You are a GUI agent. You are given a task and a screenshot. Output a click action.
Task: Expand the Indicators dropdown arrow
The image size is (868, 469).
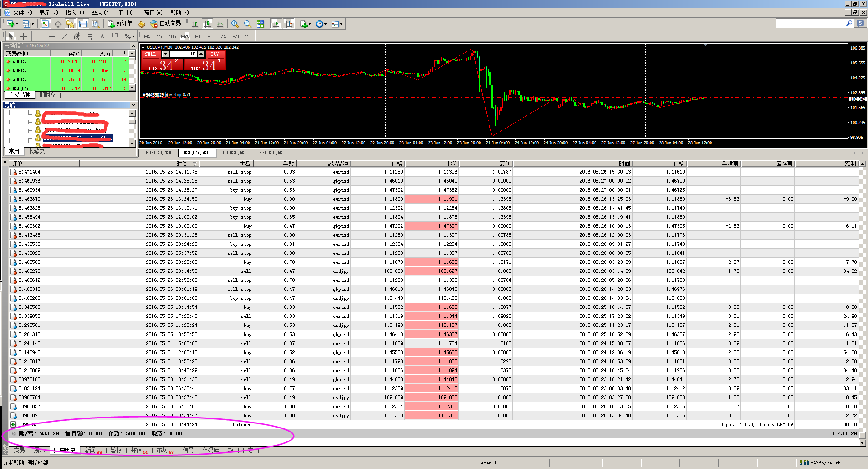(310, 24)
